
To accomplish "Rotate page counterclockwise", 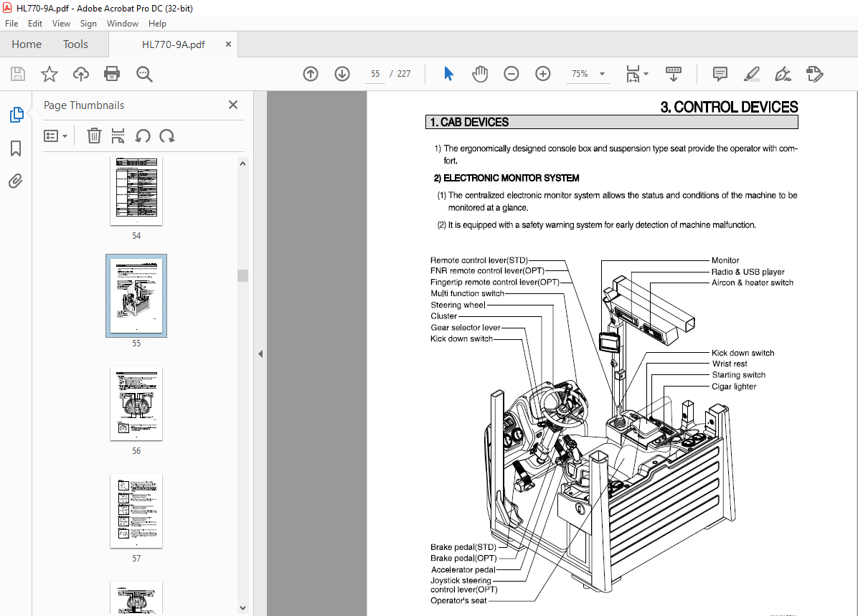I will coord(143,136).
